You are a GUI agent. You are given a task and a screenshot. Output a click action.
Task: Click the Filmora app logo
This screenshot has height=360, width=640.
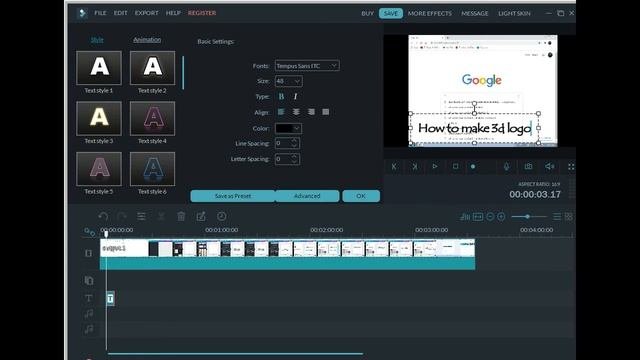82,13
